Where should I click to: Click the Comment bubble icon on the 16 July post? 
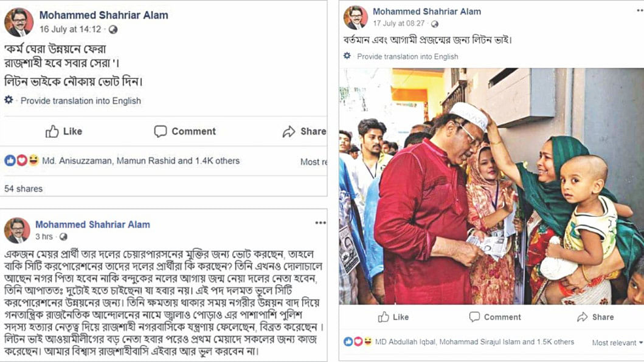pos(161,131)
